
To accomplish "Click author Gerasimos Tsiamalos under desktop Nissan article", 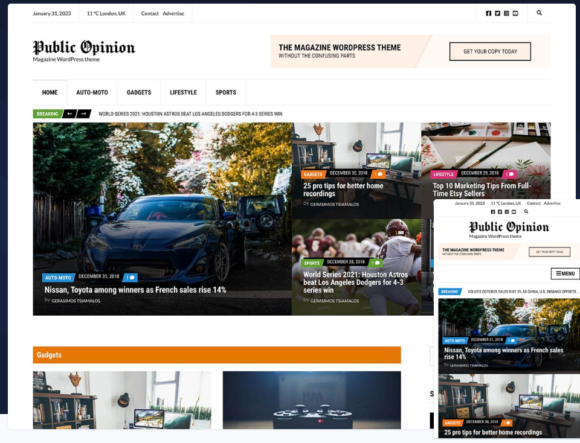I will click(x=76, y=301).
